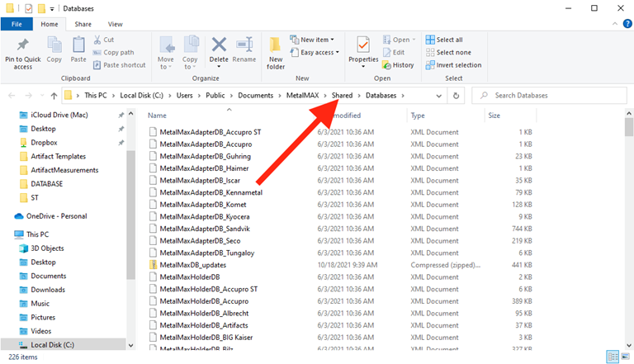Select MetalMaxAdapterDB_Sandvik file

(199, 229)
